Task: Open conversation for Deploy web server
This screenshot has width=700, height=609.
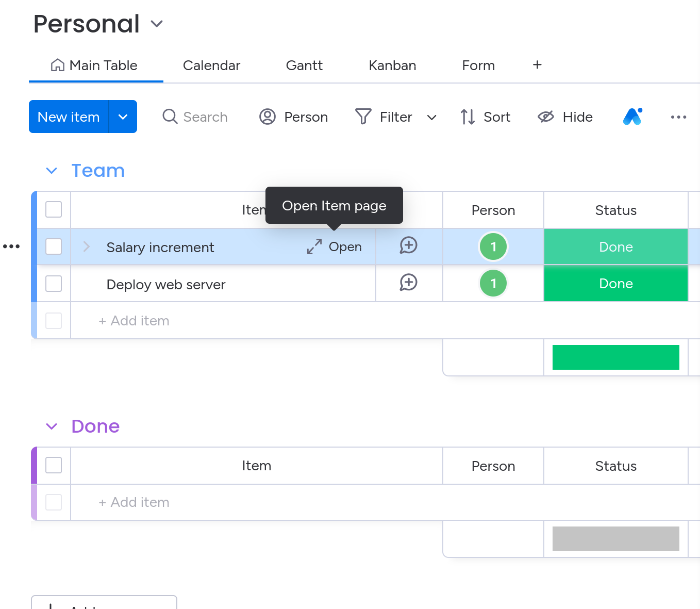Action: tap(408, 283)
